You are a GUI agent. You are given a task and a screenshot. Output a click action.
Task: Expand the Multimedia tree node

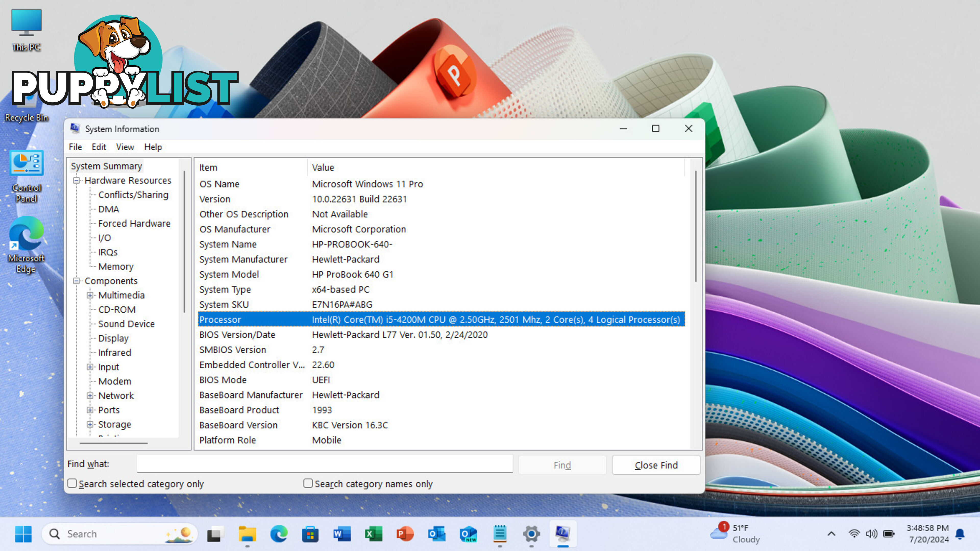90,295
